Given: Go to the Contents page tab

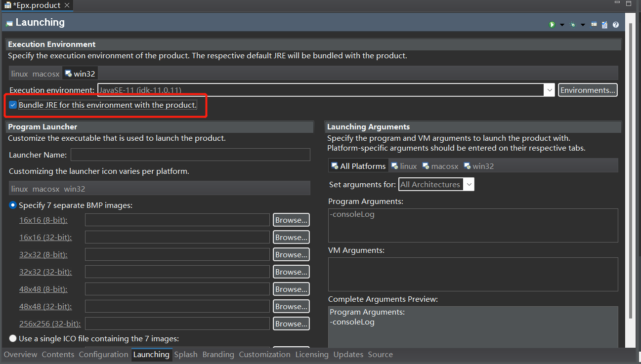Looking at the screenshot, I should click(58, 355).
